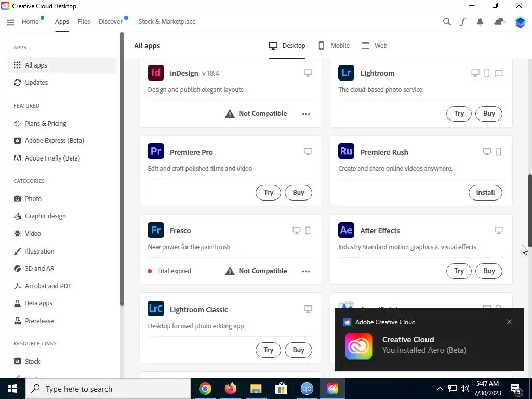This screenshot has width=532, height=399.
Task: Open File Explorer from taskbar
Action: (256, 389)
